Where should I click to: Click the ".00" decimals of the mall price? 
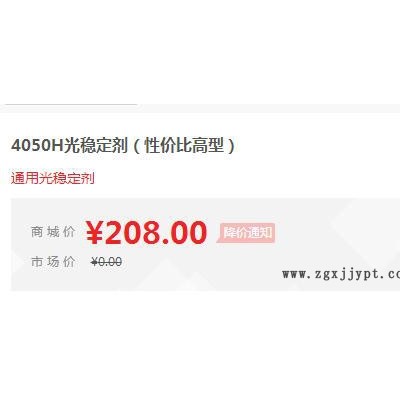(x=185, y=233)
